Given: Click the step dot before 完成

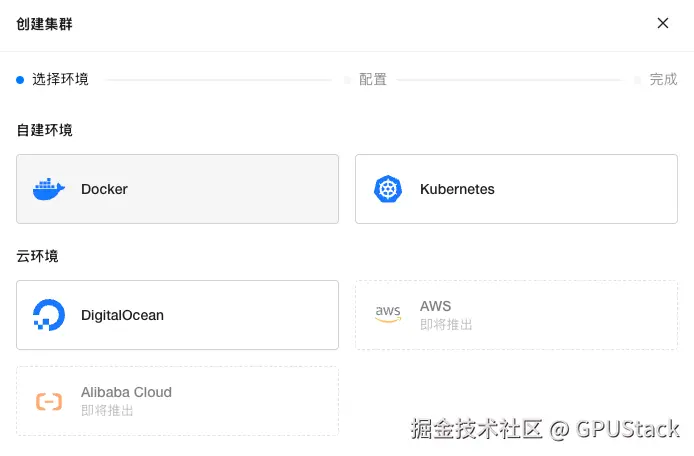Looking at the screenshot, I should (637, 80).
